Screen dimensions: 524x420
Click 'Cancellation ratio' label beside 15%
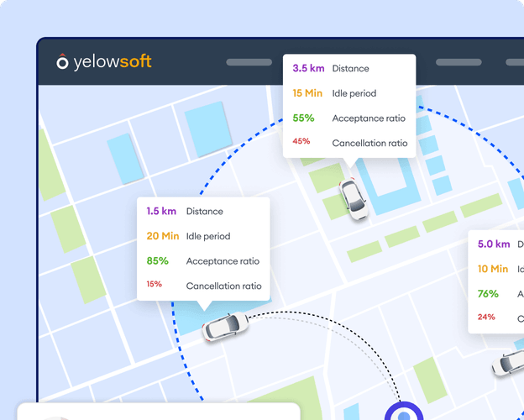[223, 286]
